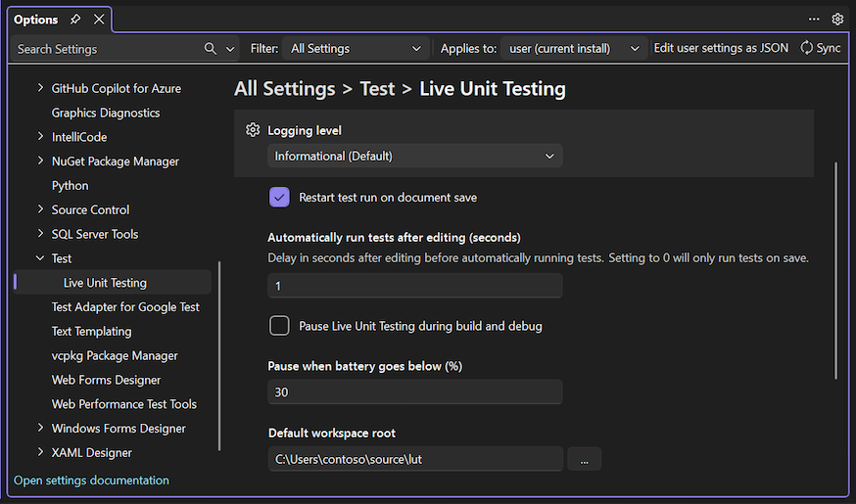Click the search magnifier icon

pos(211,49)
